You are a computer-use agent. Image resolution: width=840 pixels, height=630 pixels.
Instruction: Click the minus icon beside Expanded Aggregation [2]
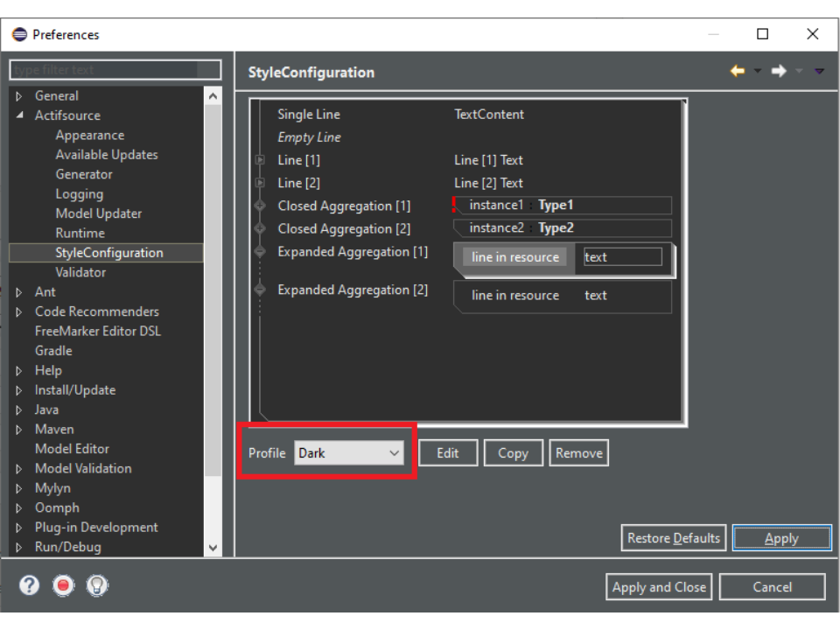click(x=260, y=290)
